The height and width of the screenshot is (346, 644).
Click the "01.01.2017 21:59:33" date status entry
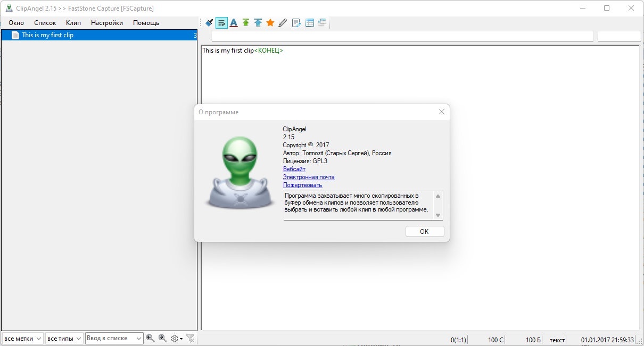coord(607,340)
